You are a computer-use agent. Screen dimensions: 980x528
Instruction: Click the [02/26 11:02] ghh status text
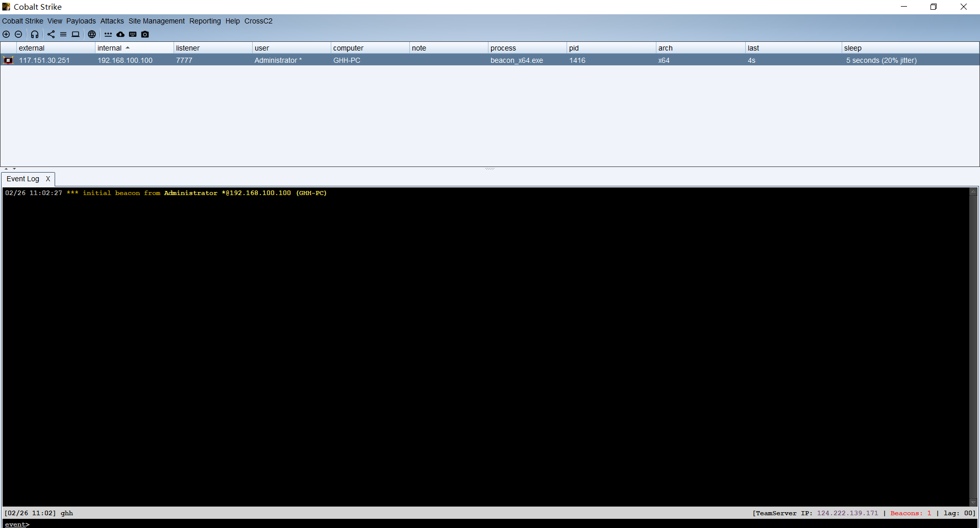(x=39, y=513)
